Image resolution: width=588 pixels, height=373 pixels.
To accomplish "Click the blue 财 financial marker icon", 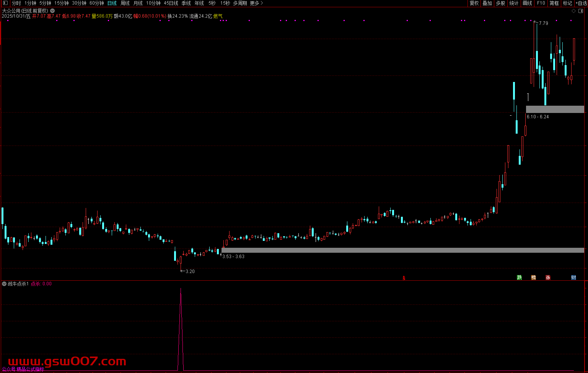I will tap(573, 278).
